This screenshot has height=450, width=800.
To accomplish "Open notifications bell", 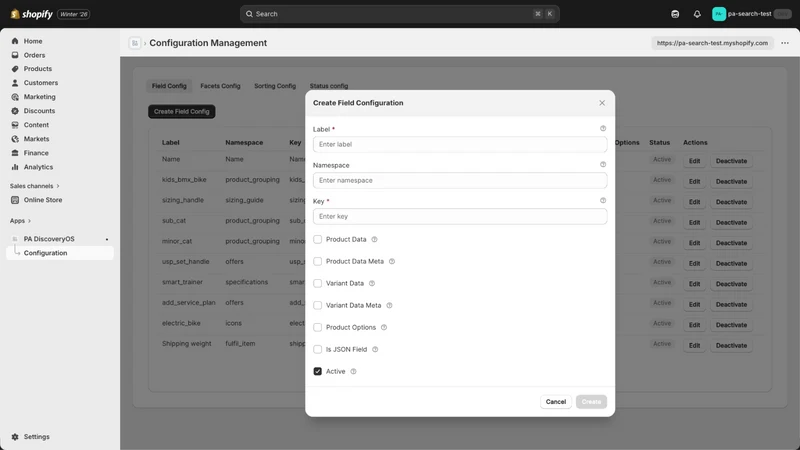I will [697, 14].
